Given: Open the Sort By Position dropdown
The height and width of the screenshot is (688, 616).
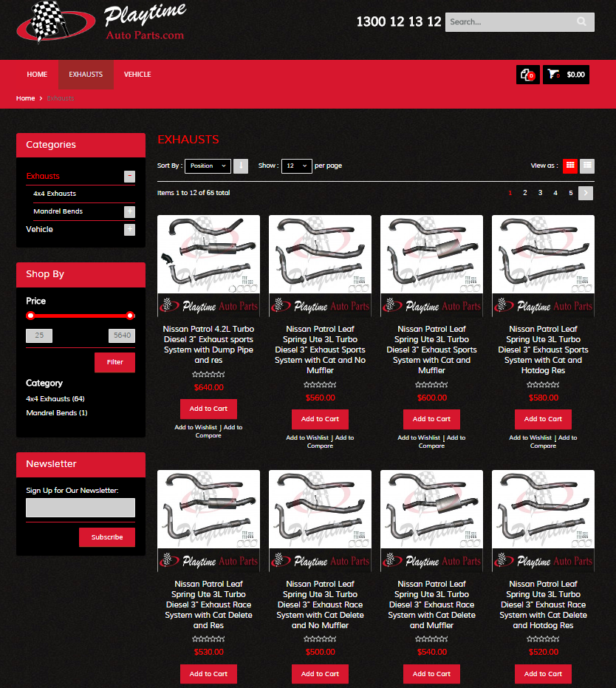Looking at the screenshot, I should (x=208, y=166).
